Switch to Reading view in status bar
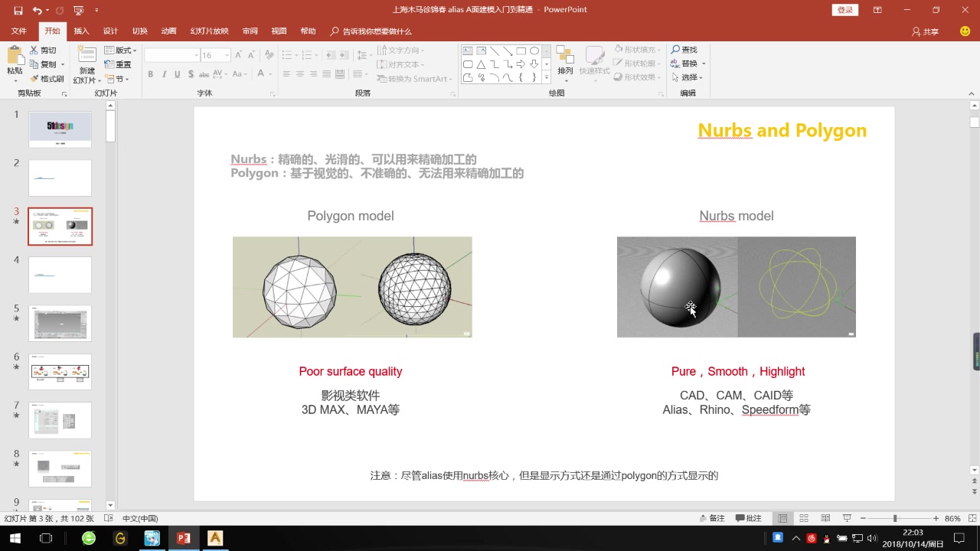 coord(825,518)
